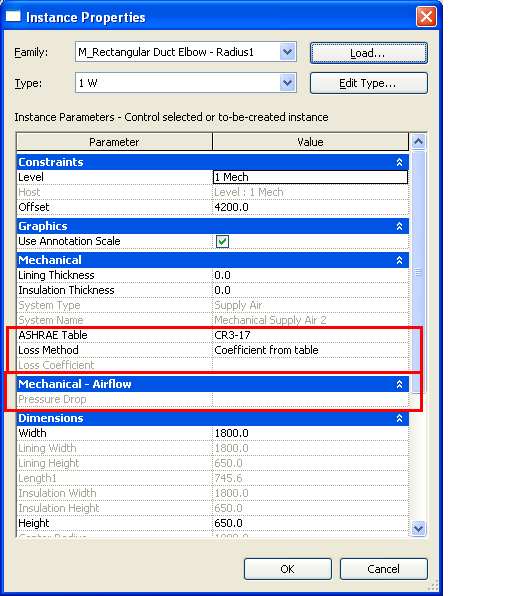This screenshot has width=513, height=596.
Task: Select the Offset parameter label
Action: pos(34,207)
